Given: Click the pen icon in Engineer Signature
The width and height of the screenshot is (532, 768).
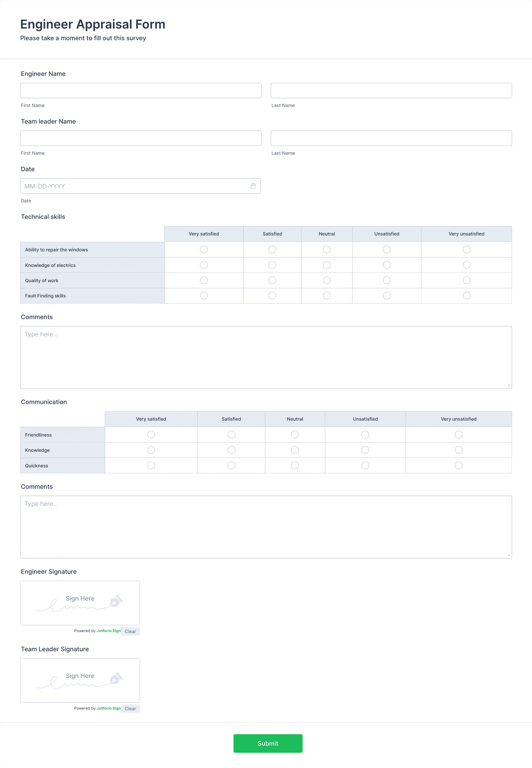Looking at the screenshot, I should point(116,601).
